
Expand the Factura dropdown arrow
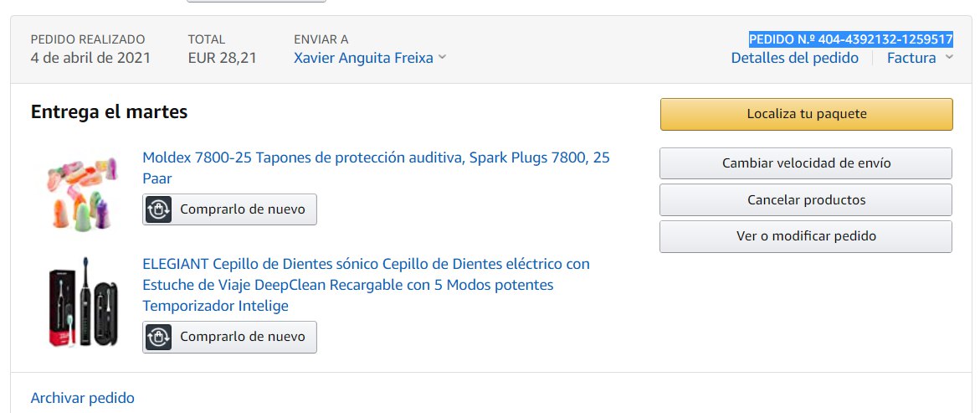[949, 58]
